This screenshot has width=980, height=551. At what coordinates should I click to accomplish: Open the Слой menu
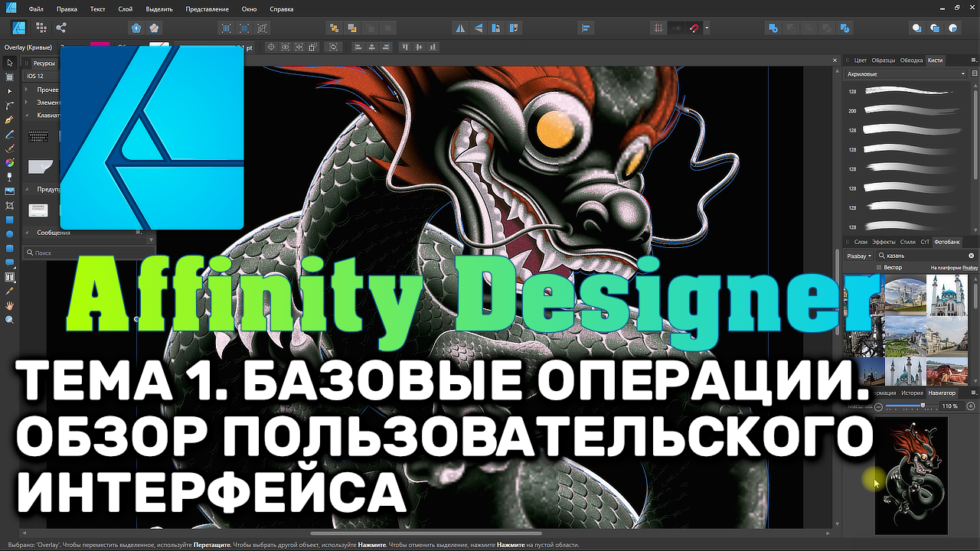coord(126,9)
